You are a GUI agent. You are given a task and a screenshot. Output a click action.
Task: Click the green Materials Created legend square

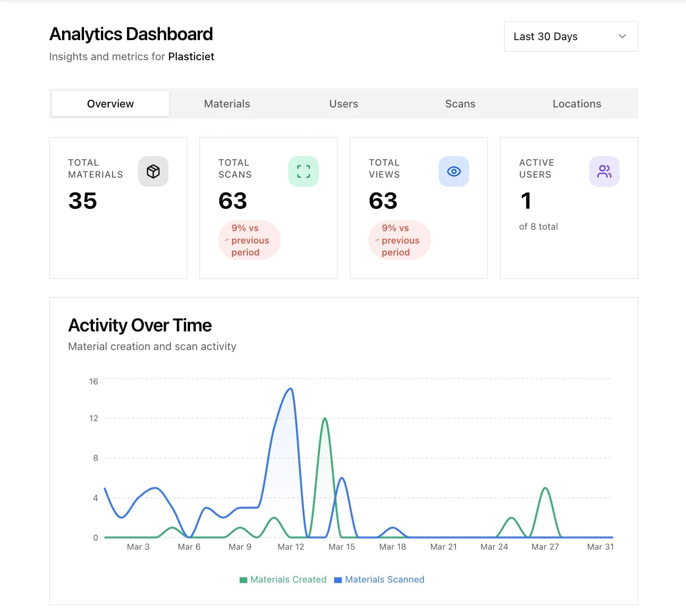[x=243, y=579]
